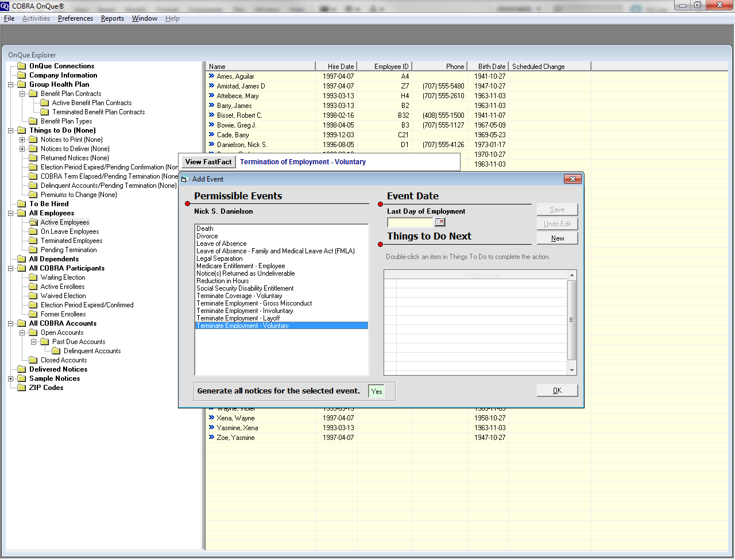Open the Preferences menu

tap(75, 18)
